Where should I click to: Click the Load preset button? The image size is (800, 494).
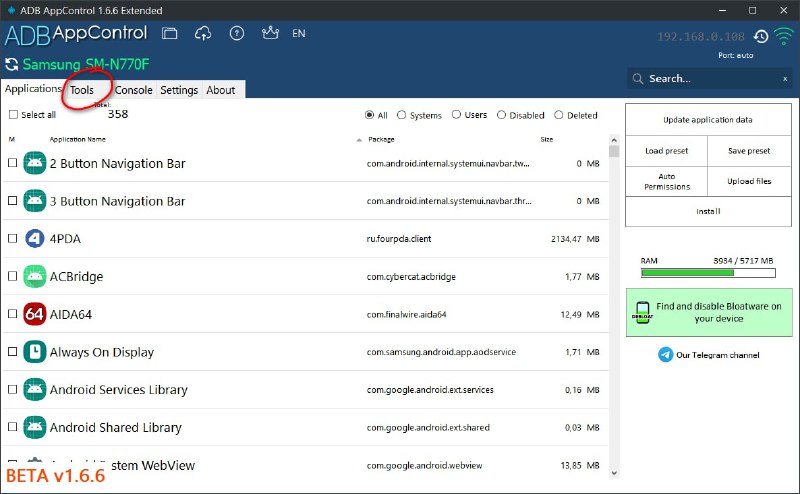point(666,151)
